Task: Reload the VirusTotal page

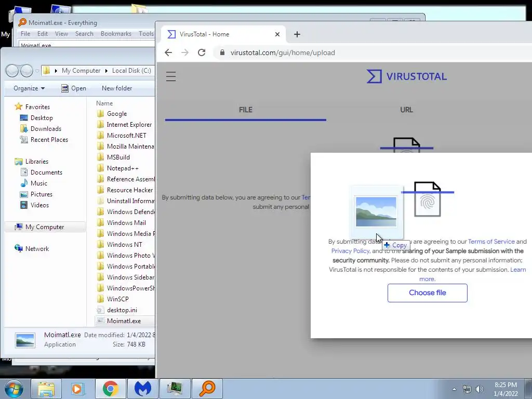Action: [x=202, y=52]
